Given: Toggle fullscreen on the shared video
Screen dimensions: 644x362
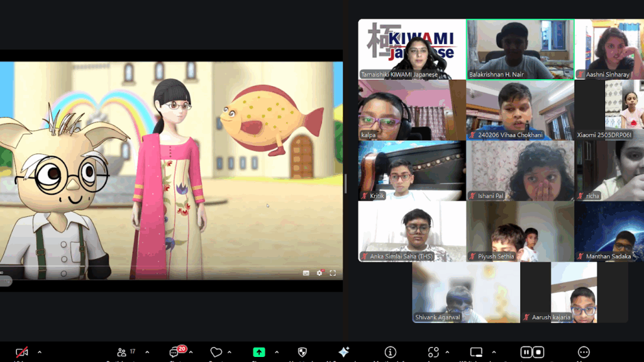Looking at the screenshot, I should point(333,273).
